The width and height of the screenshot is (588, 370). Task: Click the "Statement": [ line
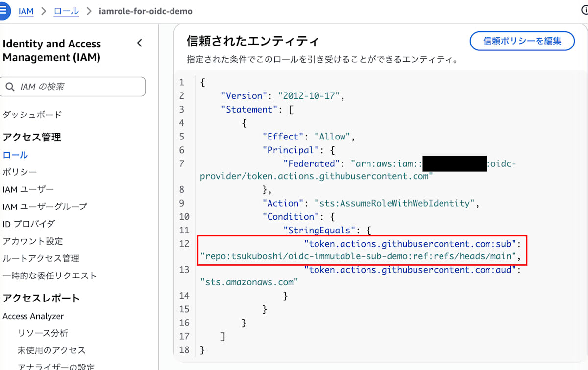click(258, 110)
